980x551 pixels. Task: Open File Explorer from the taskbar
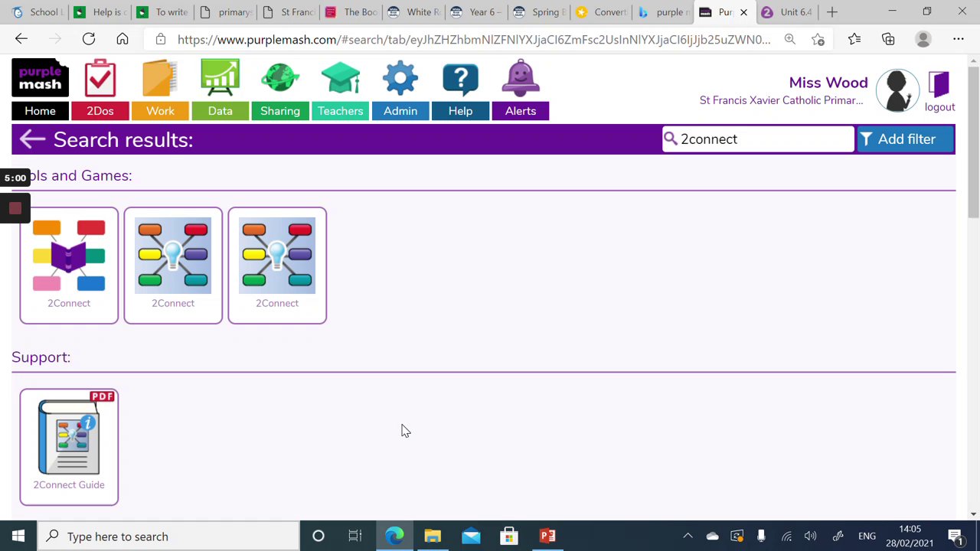[433, 536]
